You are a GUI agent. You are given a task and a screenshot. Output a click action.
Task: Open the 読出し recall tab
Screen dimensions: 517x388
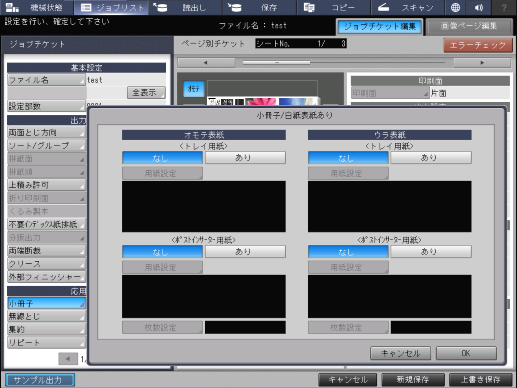point(186,7)
